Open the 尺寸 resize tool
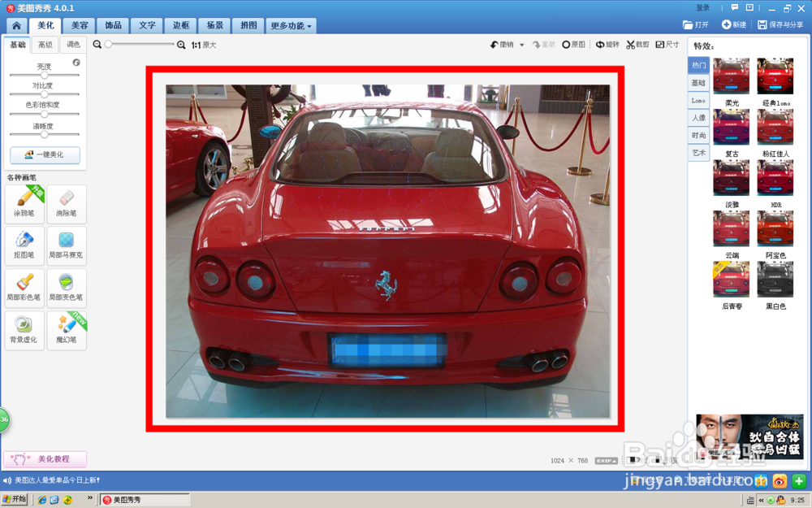Image resolution: width=812 pixels, height=508 pixels. pyautogui.click(x=667, y=45)
